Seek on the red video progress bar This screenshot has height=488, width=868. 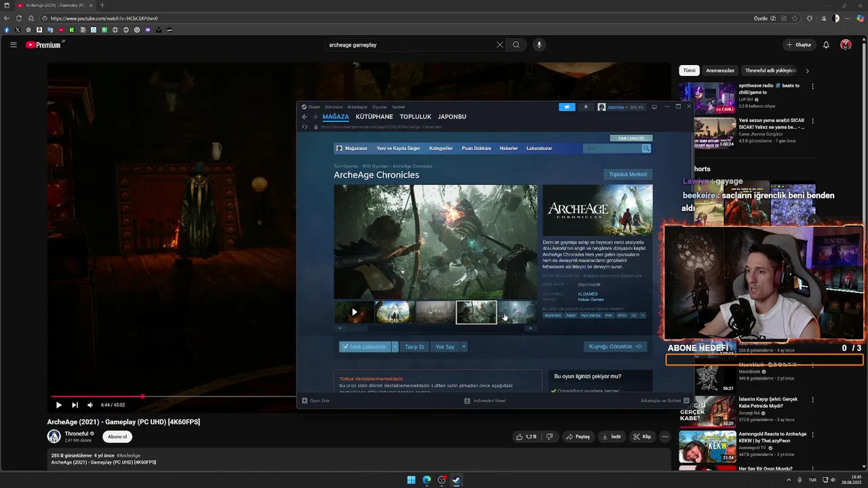point(174,396)
